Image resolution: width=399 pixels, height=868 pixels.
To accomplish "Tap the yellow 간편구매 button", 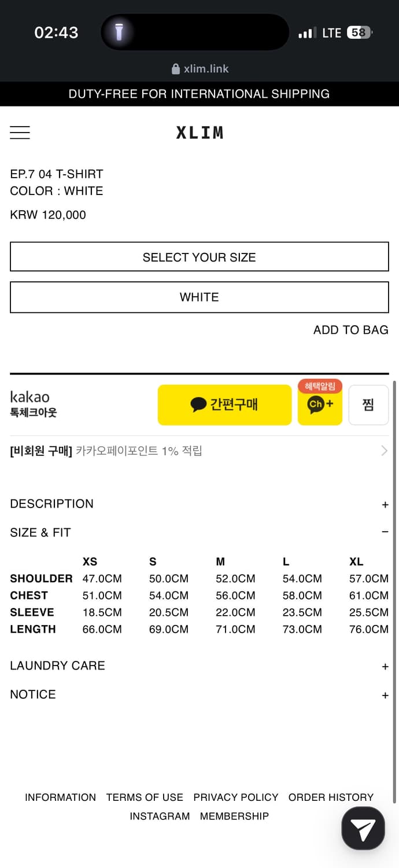I will click(x=224, y=404).
